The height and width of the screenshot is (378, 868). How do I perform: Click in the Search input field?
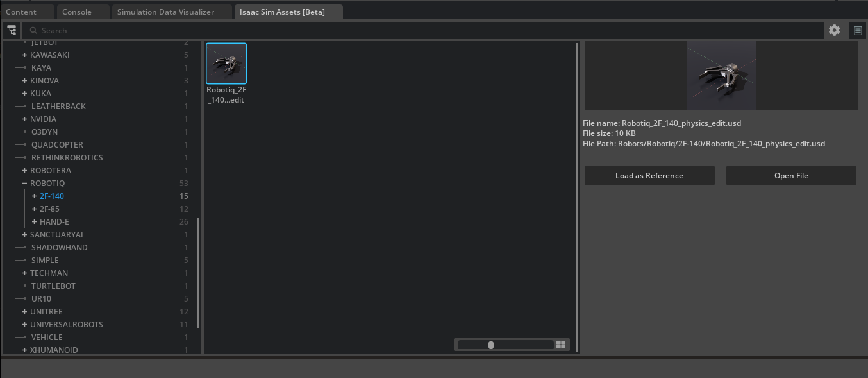point(423,30)
